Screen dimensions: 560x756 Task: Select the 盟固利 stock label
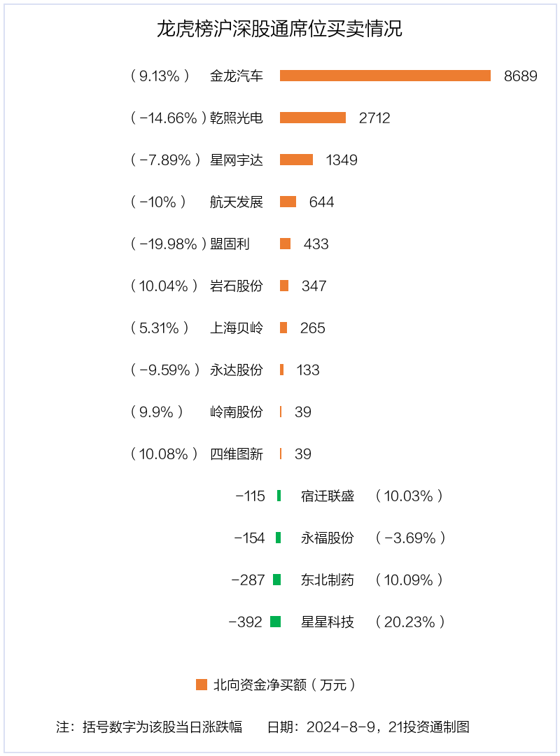(x=230, y=244)
